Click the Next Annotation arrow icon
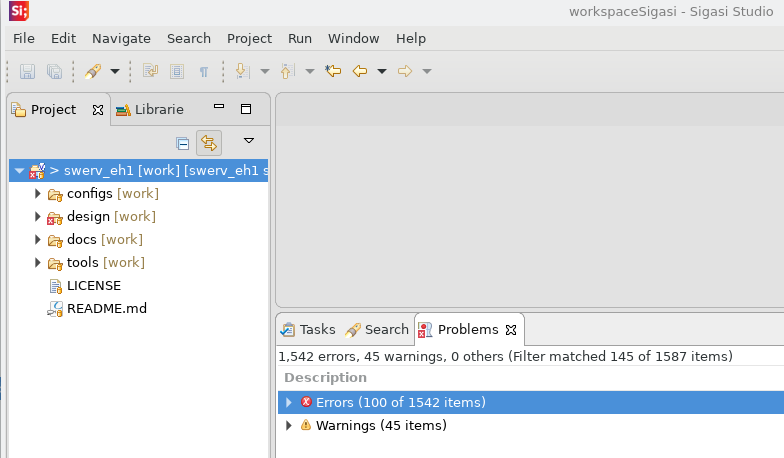784x458 pixels. tap(242, 72)
